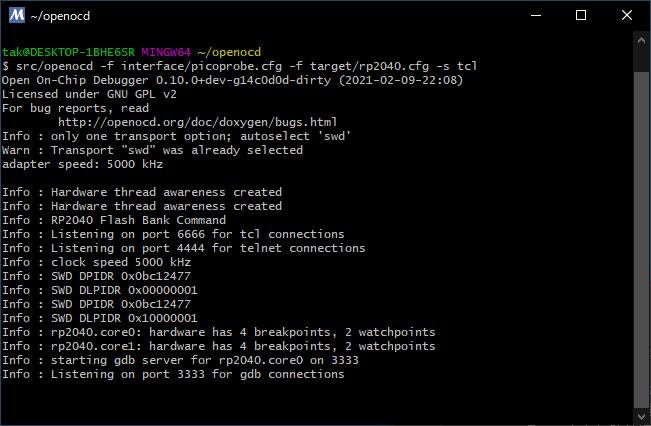Click the scrollbar up arrow
This screenshot has width=651, height=426.
tap(641, 40)
